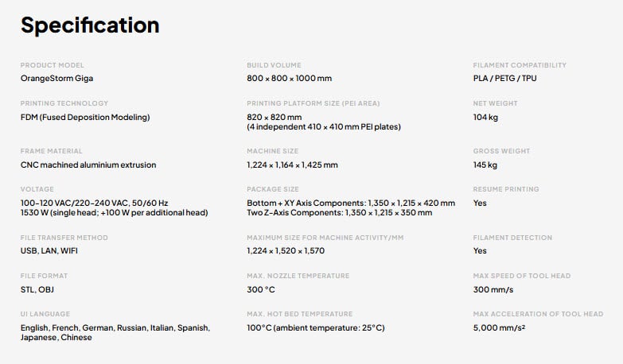Select the 800 × 800 × 1000 mm value
623x364 pixels.
(290, 78)
